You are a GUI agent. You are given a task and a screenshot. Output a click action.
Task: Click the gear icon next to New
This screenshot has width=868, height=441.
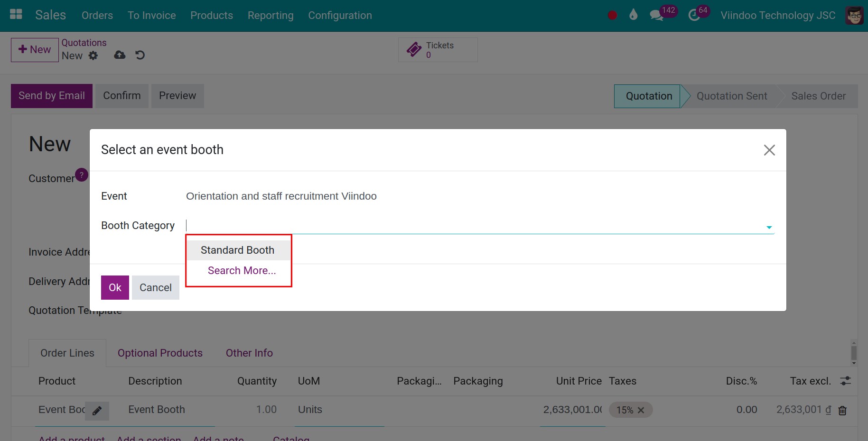(93, 55)
